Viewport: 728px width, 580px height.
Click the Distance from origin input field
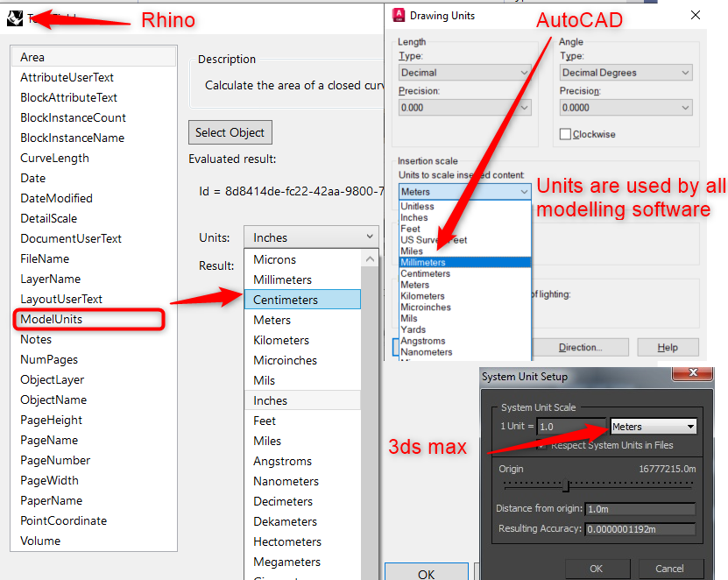coord(640,508)
